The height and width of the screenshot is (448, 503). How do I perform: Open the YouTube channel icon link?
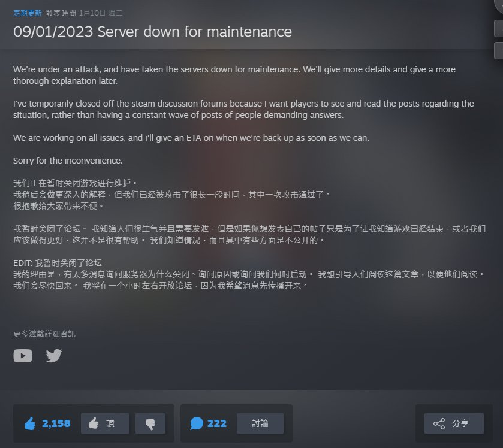[22, 356]
